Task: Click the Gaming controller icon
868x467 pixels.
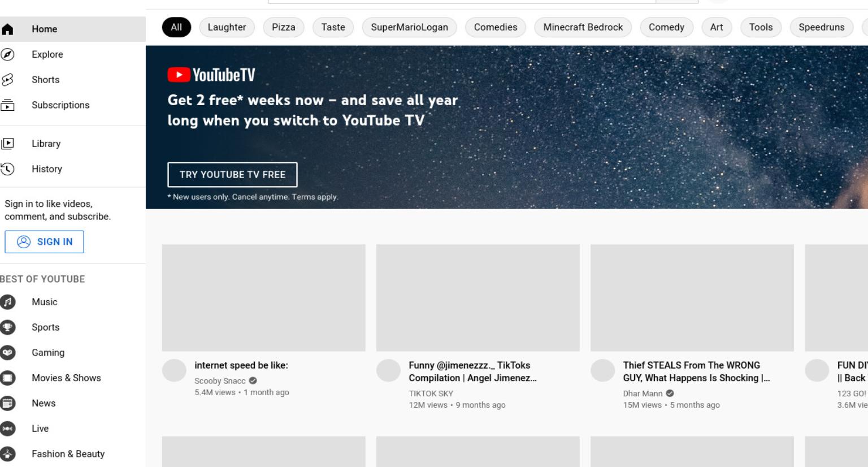Action: 7,353
